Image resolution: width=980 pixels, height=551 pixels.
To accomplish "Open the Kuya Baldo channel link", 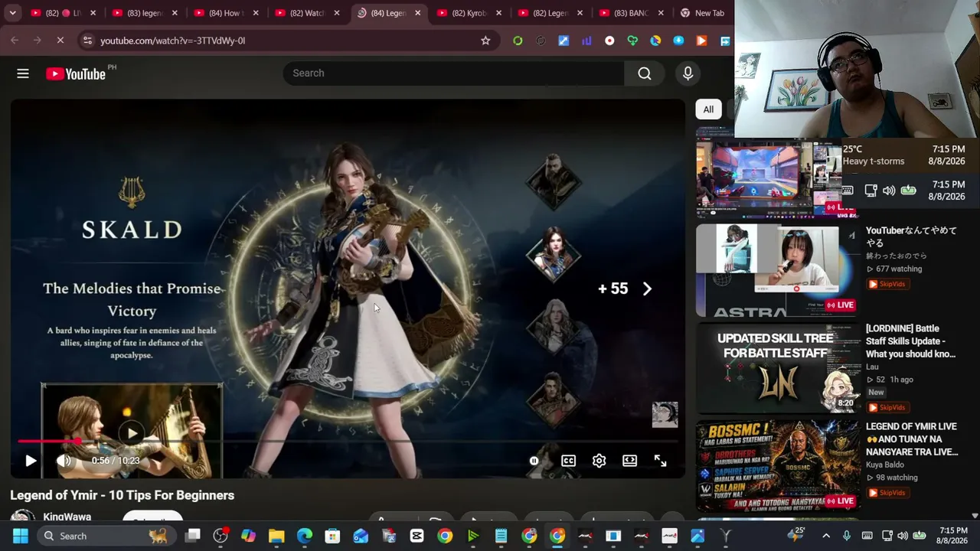I will (885, 465).
